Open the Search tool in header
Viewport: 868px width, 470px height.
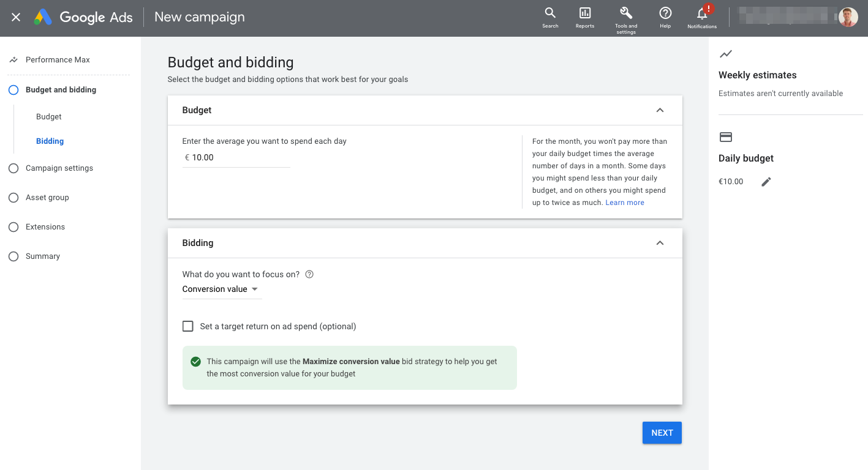[x=550, y=17]
